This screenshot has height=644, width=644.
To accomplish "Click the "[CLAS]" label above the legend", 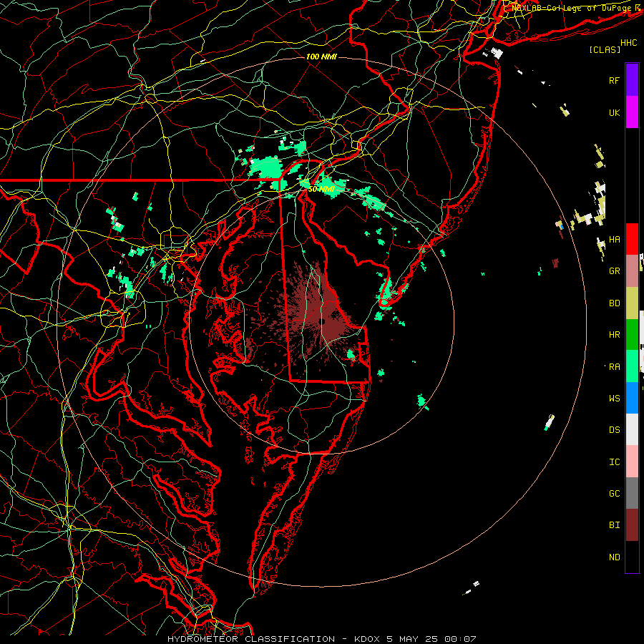I will tap(605, 49).
